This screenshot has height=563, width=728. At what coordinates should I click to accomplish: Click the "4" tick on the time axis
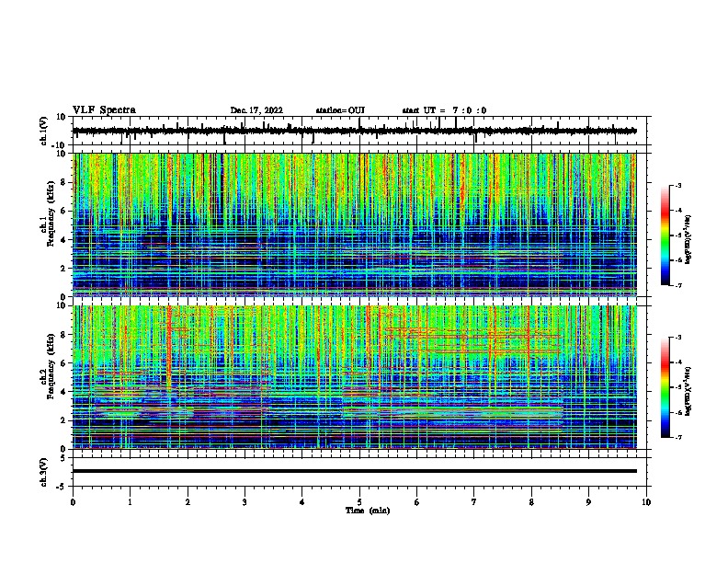coord(301,501)
